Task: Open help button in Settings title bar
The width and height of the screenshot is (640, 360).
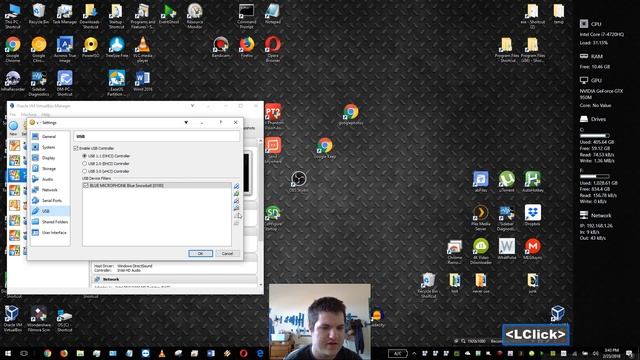Action: (220, 122)
